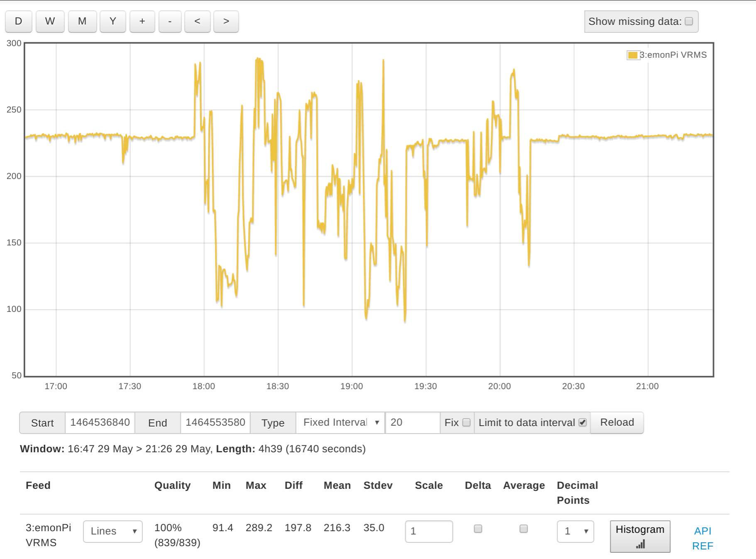Click the 3:emonPi VRMS legend label

coord(673,55)
